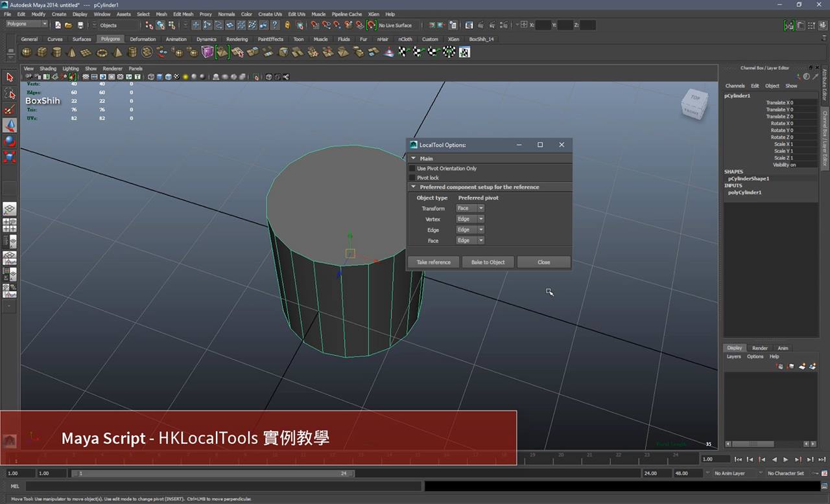Activate the Move tool in toolbox
830x504 pixels.
tap(10, 125)
